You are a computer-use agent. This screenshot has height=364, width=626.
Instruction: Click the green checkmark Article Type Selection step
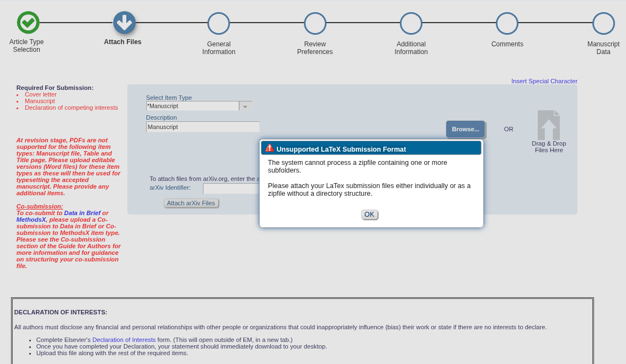pos(28,23)
